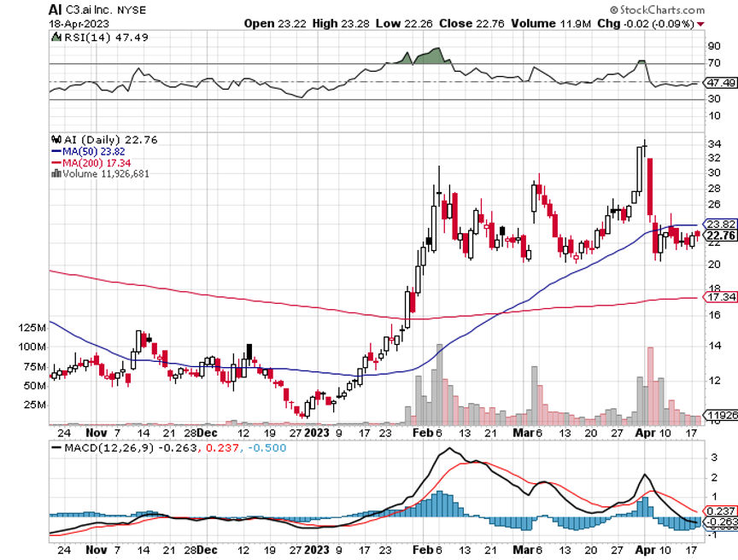This screenshot has width=738, height=560.
Task: Click the 75M volume axis label
Action: [x=34, y=367]
